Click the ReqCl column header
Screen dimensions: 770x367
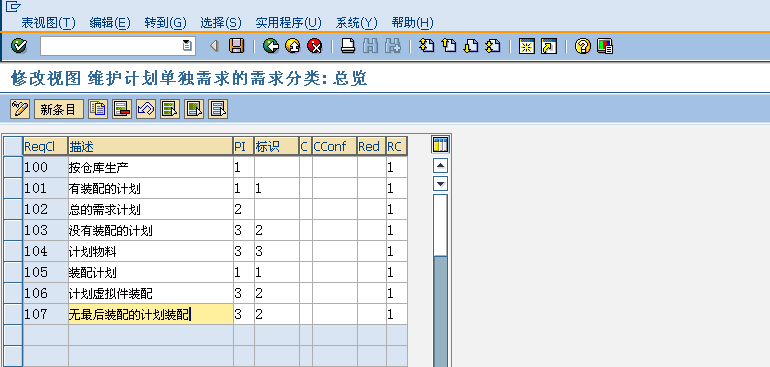click(46, 146)
